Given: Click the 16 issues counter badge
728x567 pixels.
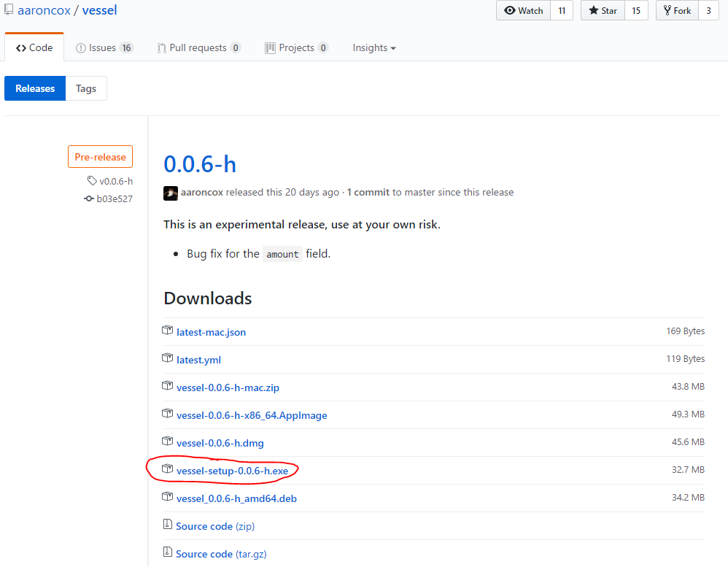Looking at the screenshot, I should coord(126,48).
